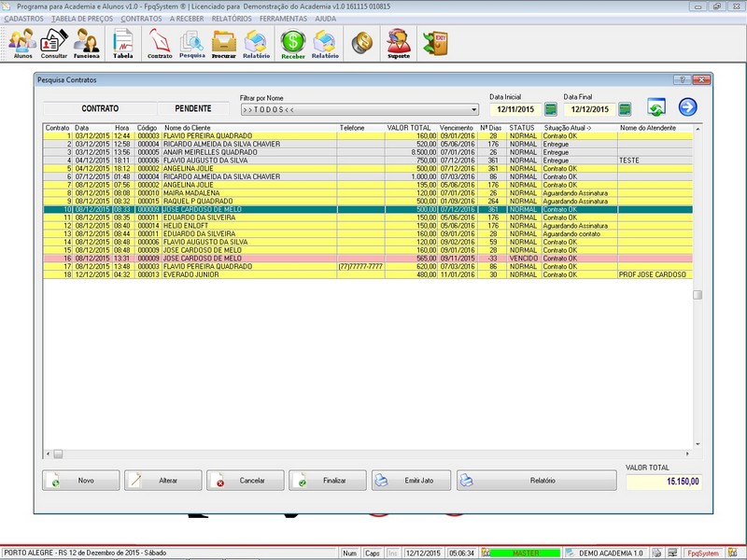The height and width of the screenshot is (560, 747).
Task: Open the CADASTROS menu
Action: (23, 19)
